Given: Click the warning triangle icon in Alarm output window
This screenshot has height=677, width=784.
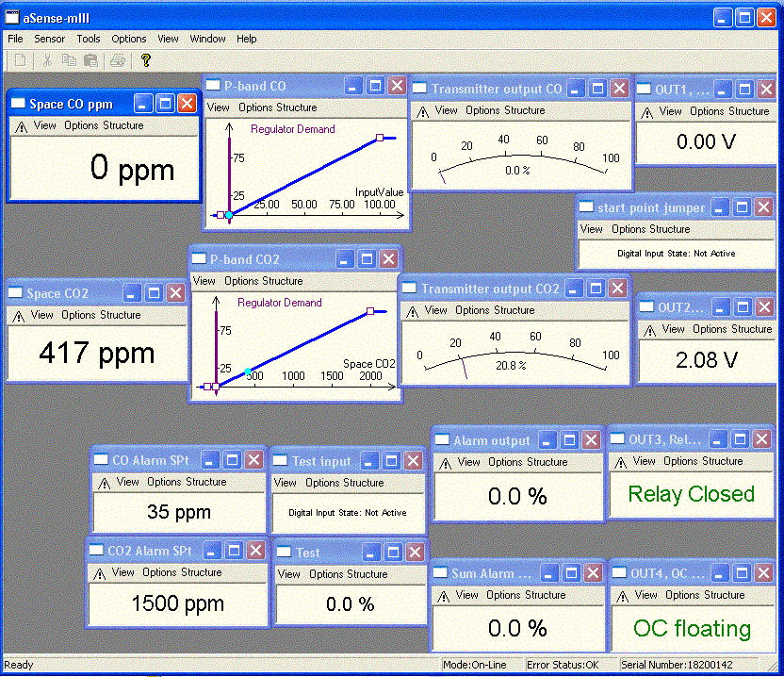Looking at the screenshot, I should coord(445,463).
